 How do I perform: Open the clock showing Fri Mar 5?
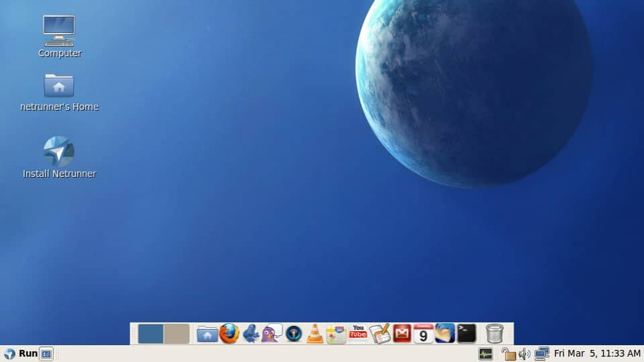pyautogui.click(x=597, y=353)
